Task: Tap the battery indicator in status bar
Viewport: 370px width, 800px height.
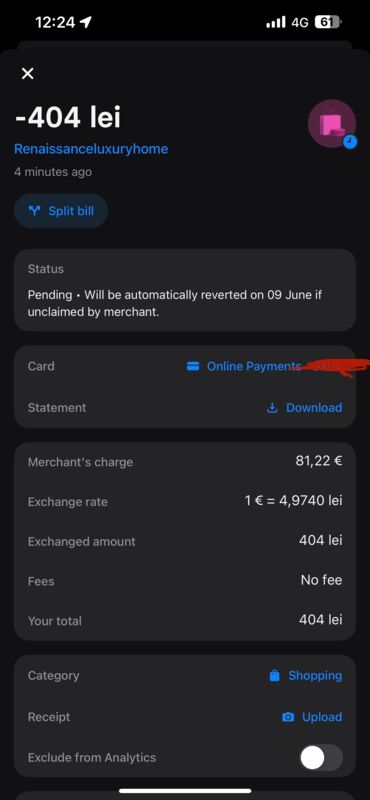Action: pyautogui.click(x=329, y=22)
